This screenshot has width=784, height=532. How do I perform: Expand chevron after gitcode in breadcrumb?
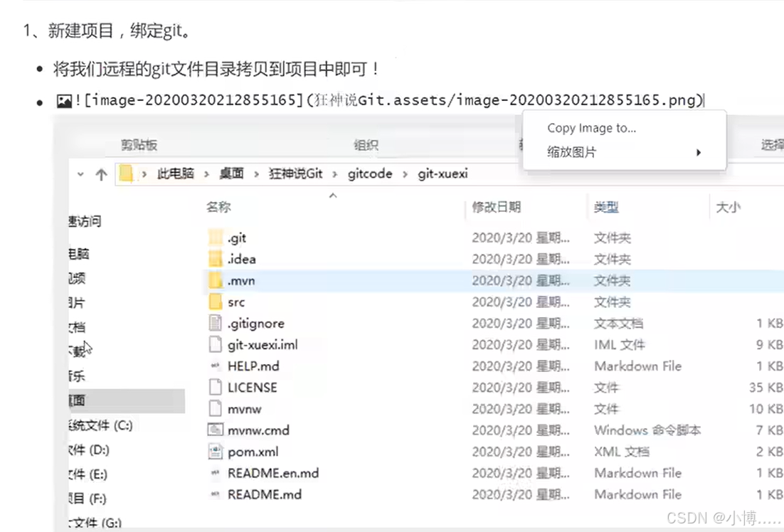pos(405,174)
